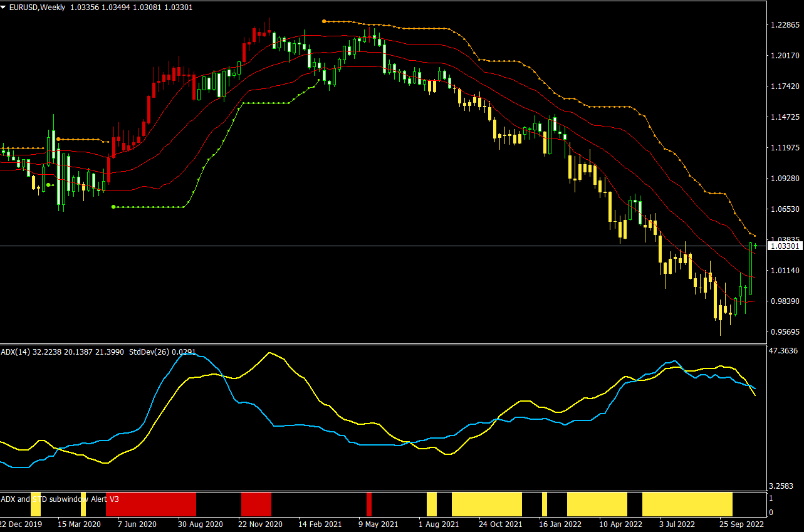
Task: Click the date label 22 Dec 2019
Action: (21, 524)
